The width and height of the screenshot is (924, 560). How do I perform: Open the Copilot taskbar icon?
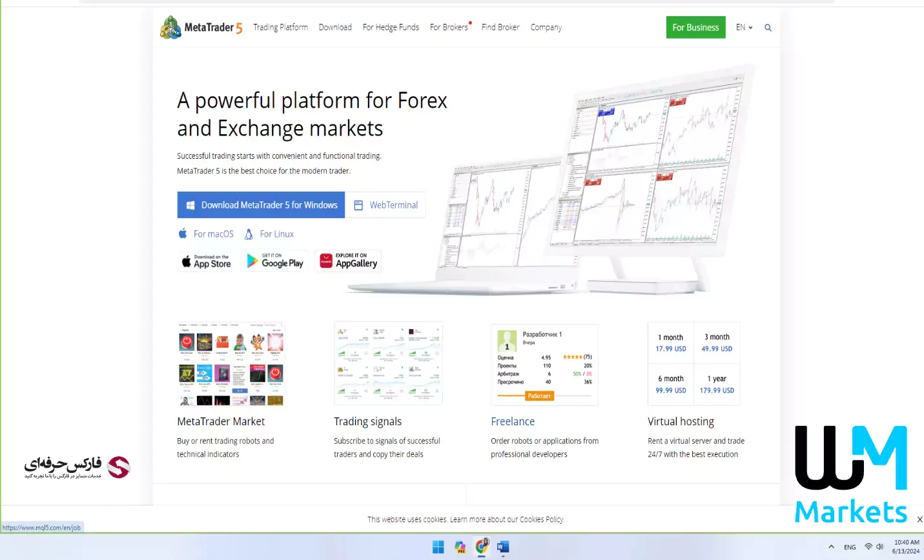(x=460, y=547)
